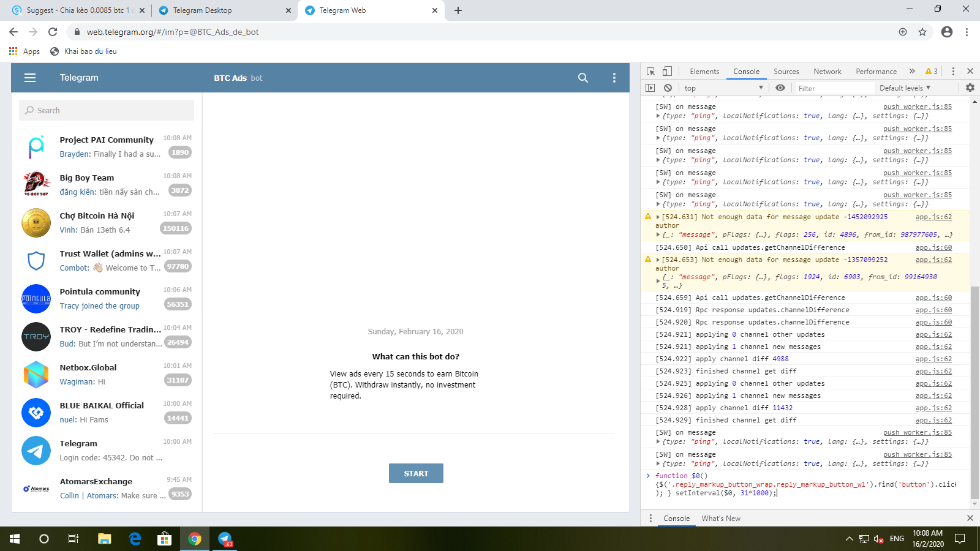Open the Network tab
980x551 pixels.
pyautogui.click(x=827, y=72)
